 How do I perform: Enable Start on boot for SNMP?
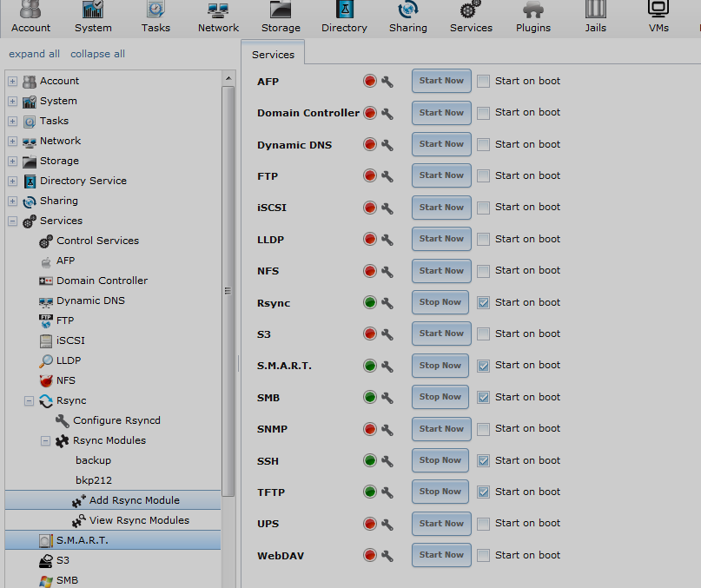coord(483,429)
